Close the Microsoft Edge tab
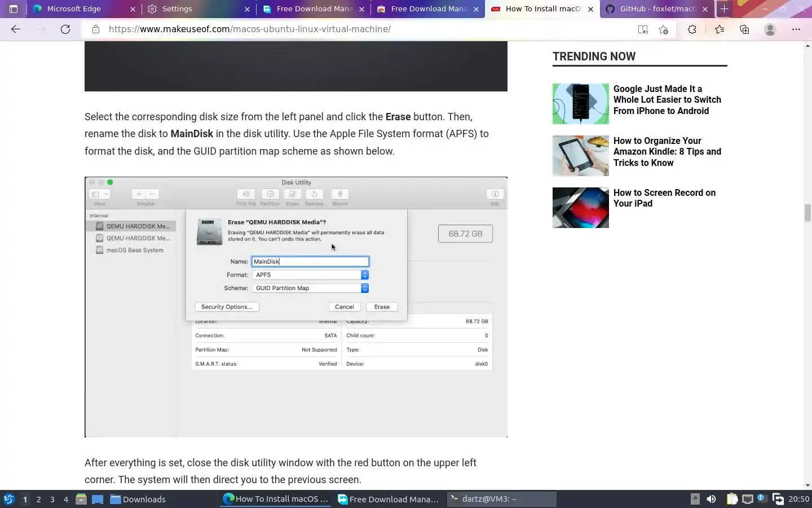Image resolution: width=812 pixels, height=508 pixels. pos(133,9)
